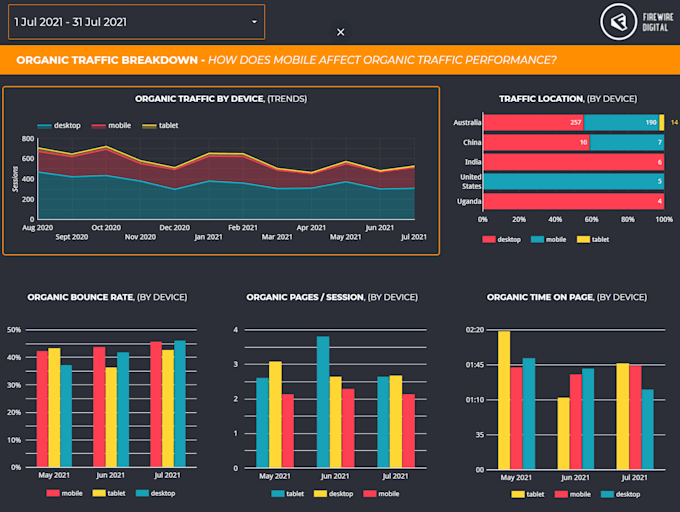The height and width of the screenshot is (512, 680).
Task: Toggle mobile in Traffic Location legend
Action: 549,239
